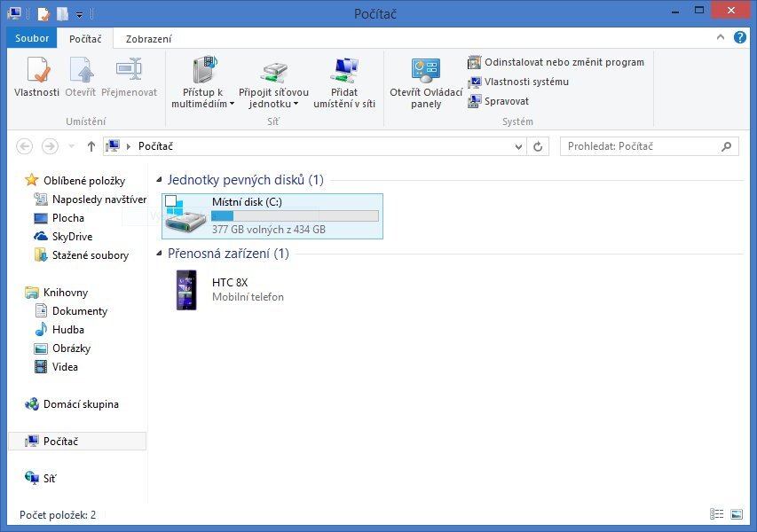The height and width of the screenshot is (532, 757).
Task: Switch to the Zobrazení ribbon tab
Action: coord(148,38)
